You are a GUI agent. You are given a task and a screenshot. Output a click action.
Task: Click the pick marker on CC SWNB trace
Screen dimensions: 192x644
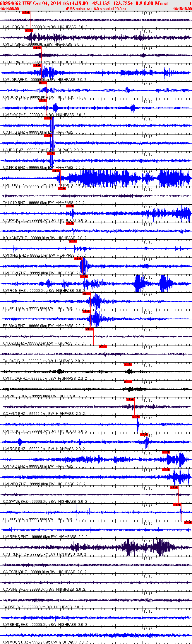(x=174, y=487)
